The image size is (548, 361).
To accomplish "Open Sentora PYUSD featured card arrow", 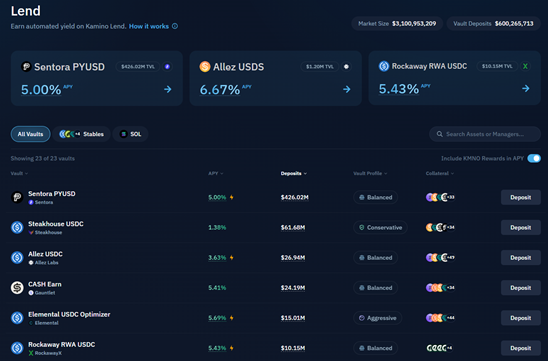I will [168, 89].
